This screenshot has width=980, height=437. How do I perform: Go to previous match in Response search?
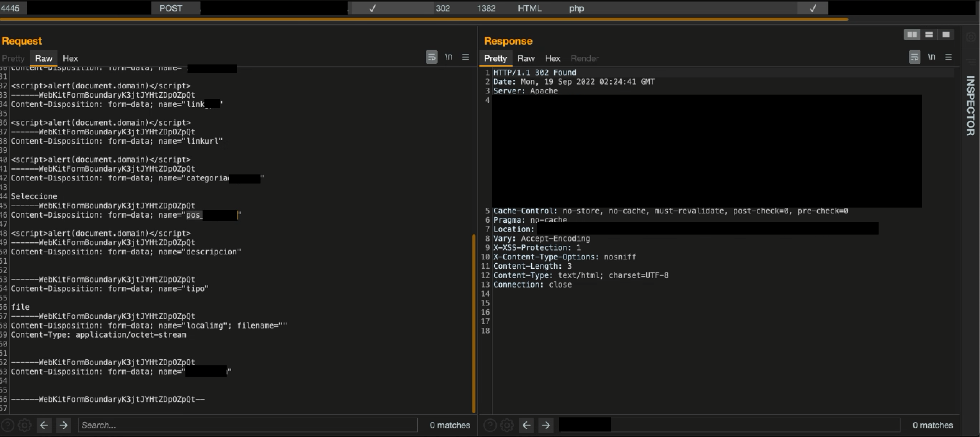click(x=527, y=425)
